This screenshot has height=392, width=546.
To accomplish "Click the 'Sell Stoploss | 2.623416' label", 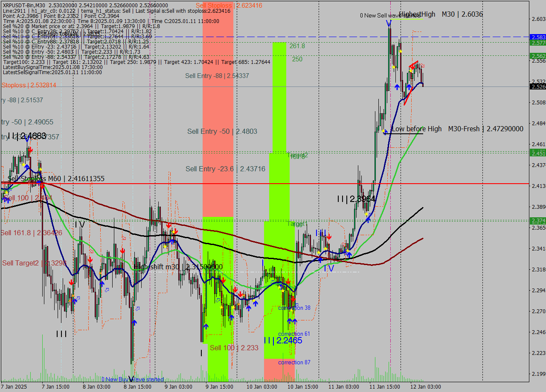I will pos(229,6).
